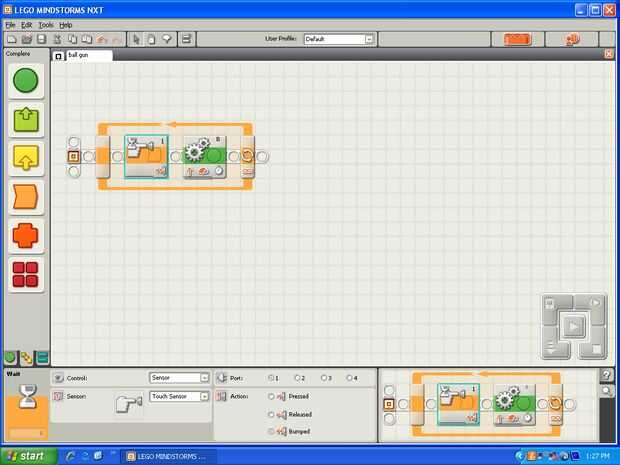Click the Wait hourglass icon in config panel
This screenshot has width=620, height=465.
(x=27, y=396)
